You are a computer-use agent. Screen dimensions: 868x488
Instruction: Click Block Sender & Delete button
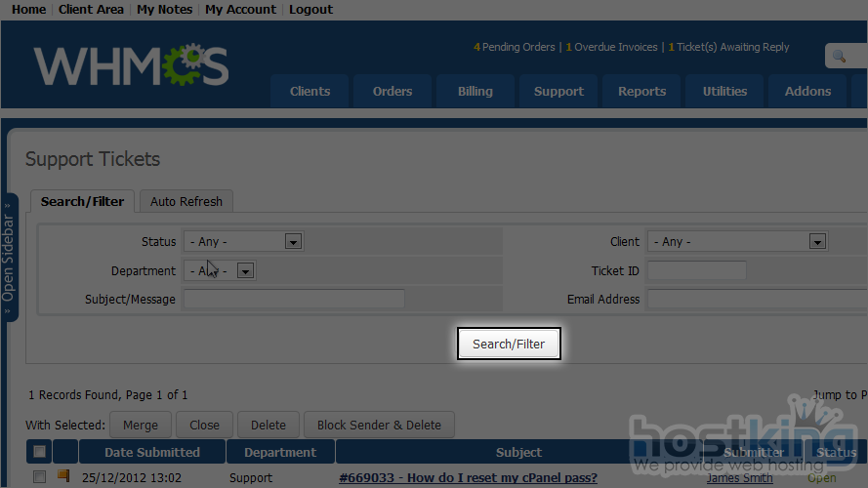point(379,425)
